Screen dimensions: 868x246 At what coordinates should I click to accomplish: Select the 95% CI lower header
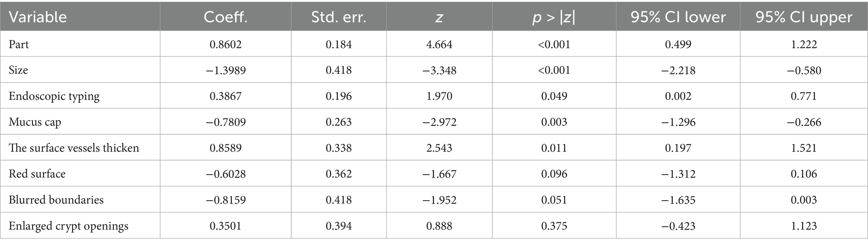(x=678, y=17)
